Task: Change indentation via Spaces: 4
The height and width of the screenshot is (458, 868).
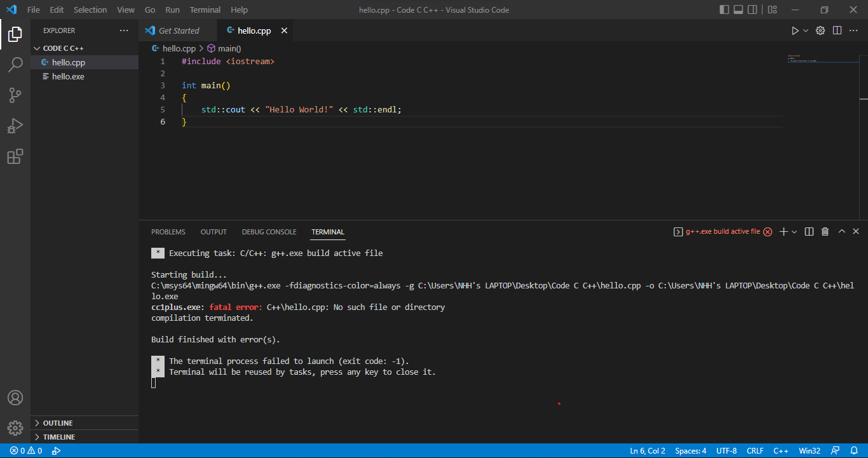Action: (x=691, y=451)
